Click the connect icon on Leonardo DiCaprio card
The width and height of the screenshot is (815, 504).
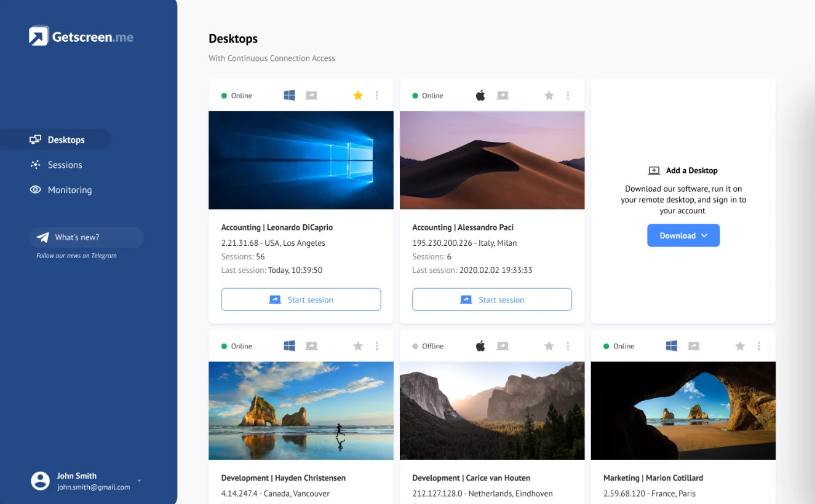[x=312, y=95]
